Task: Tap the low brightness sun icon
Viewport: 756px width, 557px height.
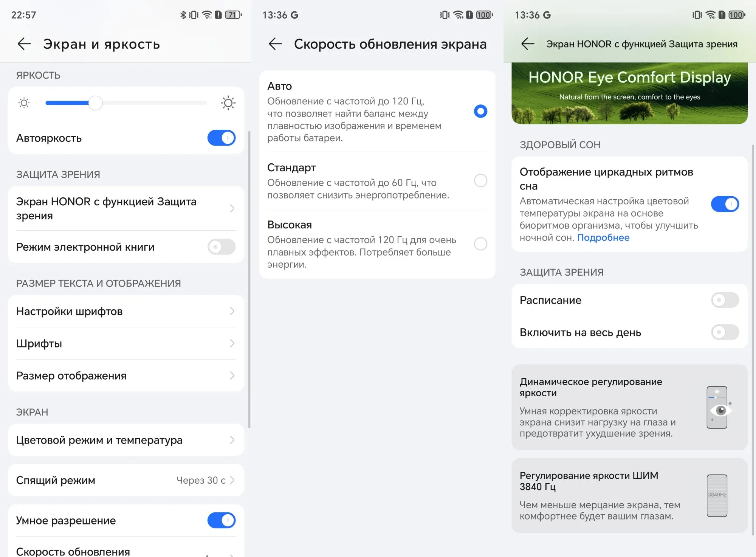Action: click(x=24, y=103)
